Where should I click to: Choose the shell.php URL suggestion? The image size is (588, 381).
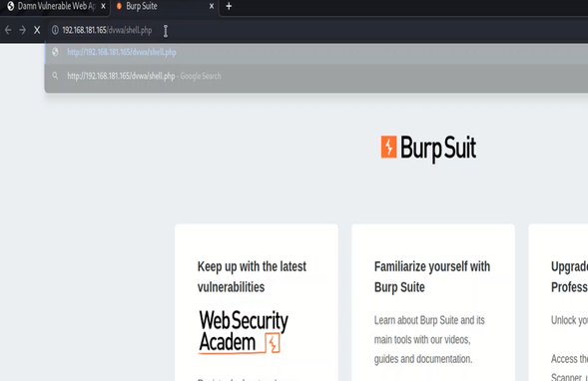click(316, 53)
